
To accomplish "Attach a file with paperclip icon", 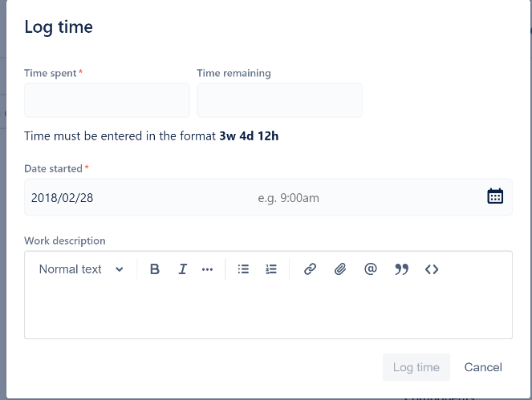I will 340,269.
